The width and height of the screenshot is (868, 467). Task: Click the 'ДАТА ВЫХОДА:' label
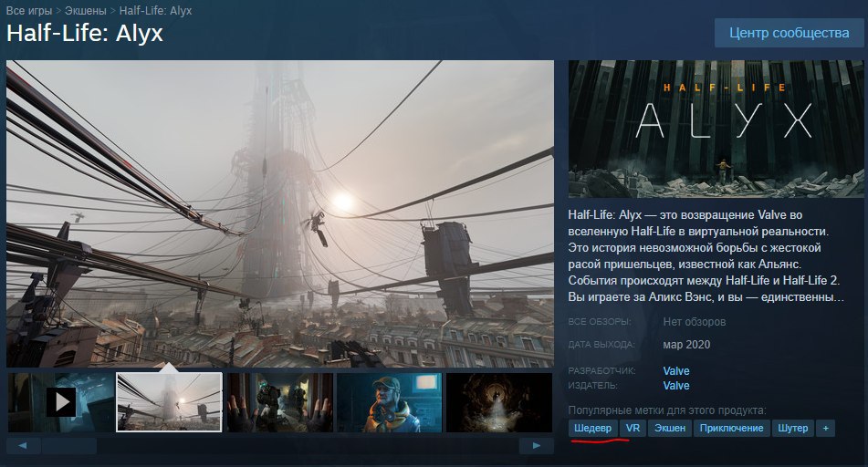coord(601,344)
